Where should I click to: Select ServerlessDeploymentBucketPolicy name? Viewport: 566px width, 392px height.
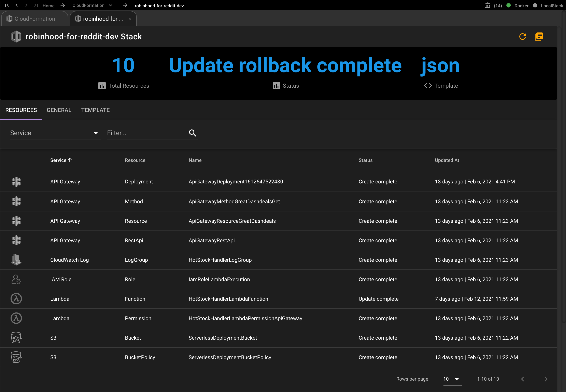pyautogui.click(x=230, y=357)
